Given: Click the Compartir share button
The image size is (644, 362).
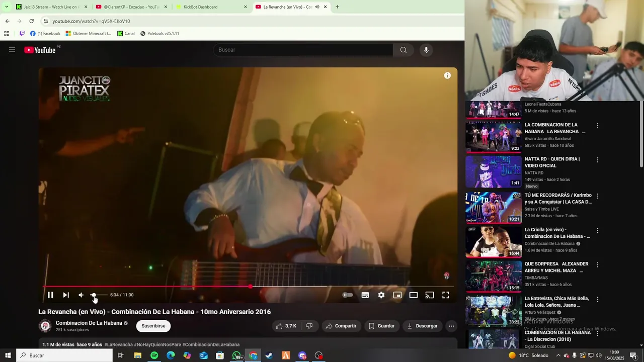Looking at the screenshot, I should click(x=341, y=326).
